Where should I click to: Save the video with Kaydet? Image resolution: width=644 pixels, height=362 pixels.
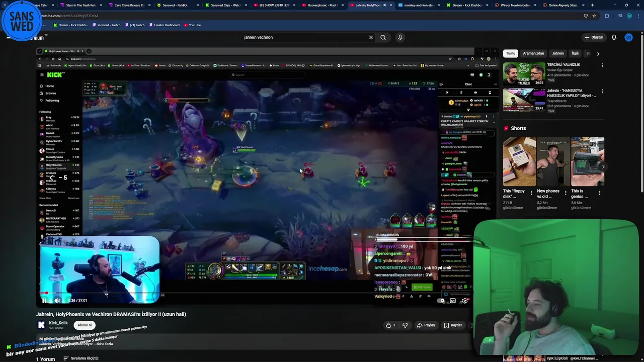coord(453,325)
